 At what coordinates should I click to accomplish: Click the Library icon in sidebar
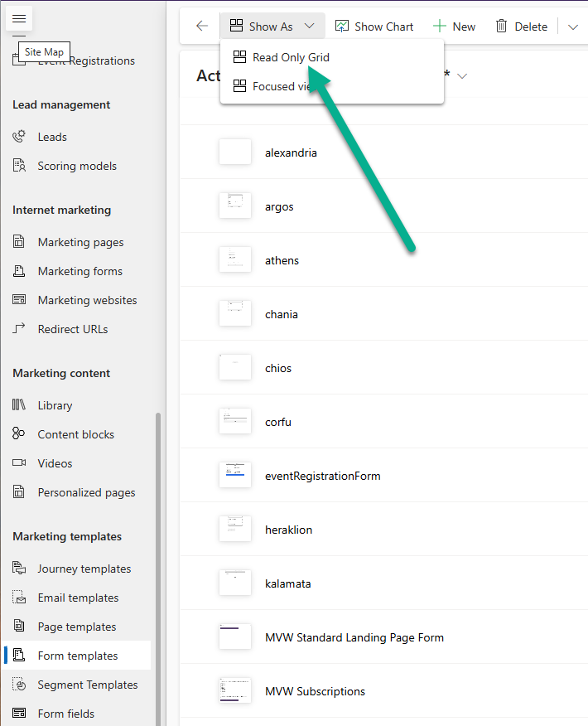pyautogui.click(x=20, y=405)
